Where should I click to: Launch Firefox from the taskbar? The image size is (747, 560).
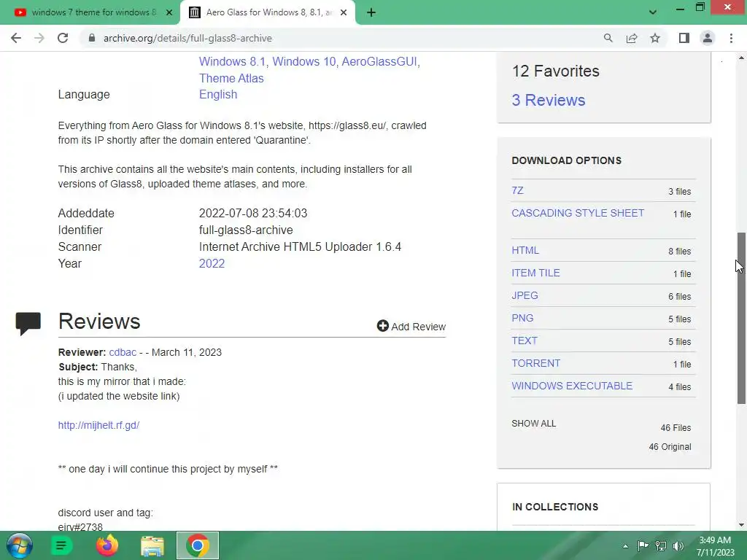tap(107, 545)
